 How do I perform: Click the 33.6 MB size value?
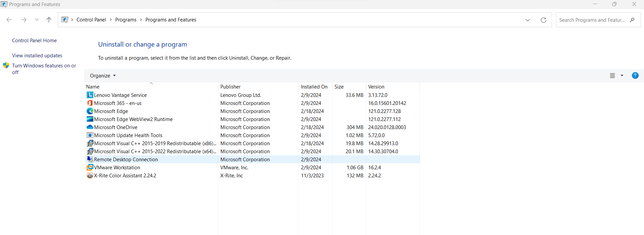354,95
